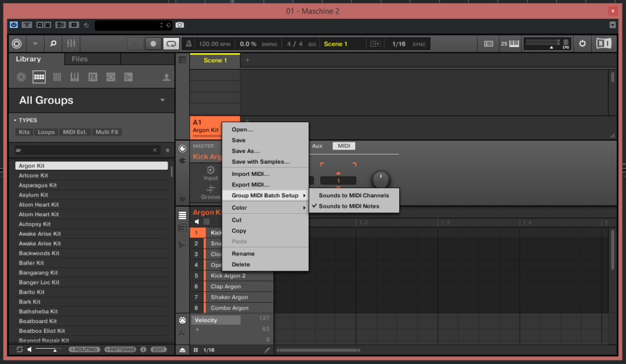
Task: Click the EDIT button
Action: coord(158,349)
